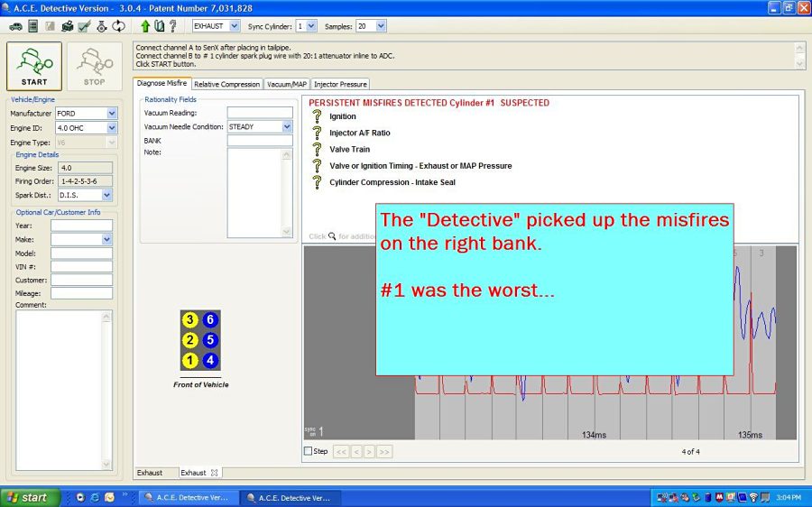This screenshot has height=507, width=812.
Task: Click the Valve Train question mark icon
Action: click(x=317, y=149)
